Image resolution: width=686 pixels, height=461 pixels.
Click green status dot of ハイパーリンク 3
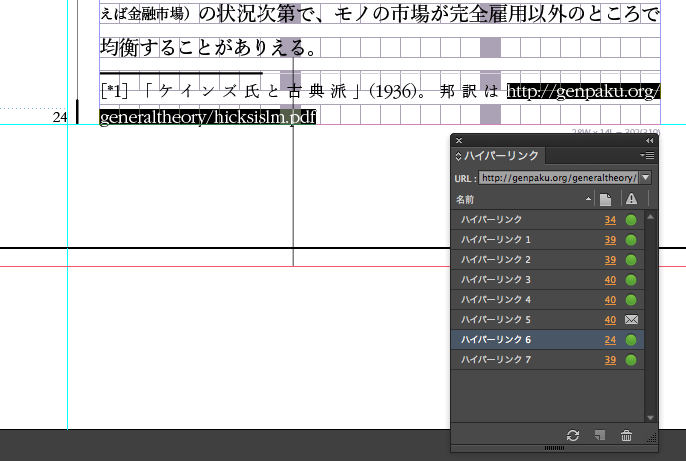(x=631, y=280)
